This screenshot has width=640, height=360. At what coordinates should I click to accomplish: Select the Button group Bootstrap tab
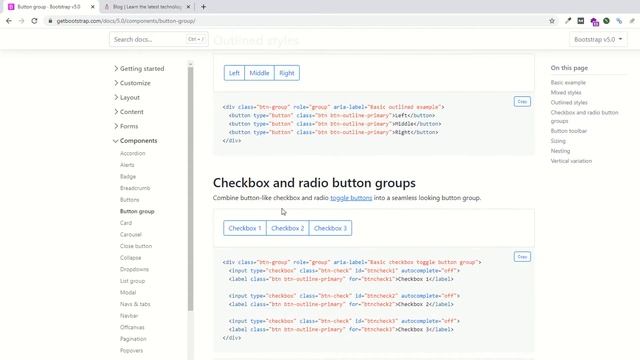[x=49, y=7]
